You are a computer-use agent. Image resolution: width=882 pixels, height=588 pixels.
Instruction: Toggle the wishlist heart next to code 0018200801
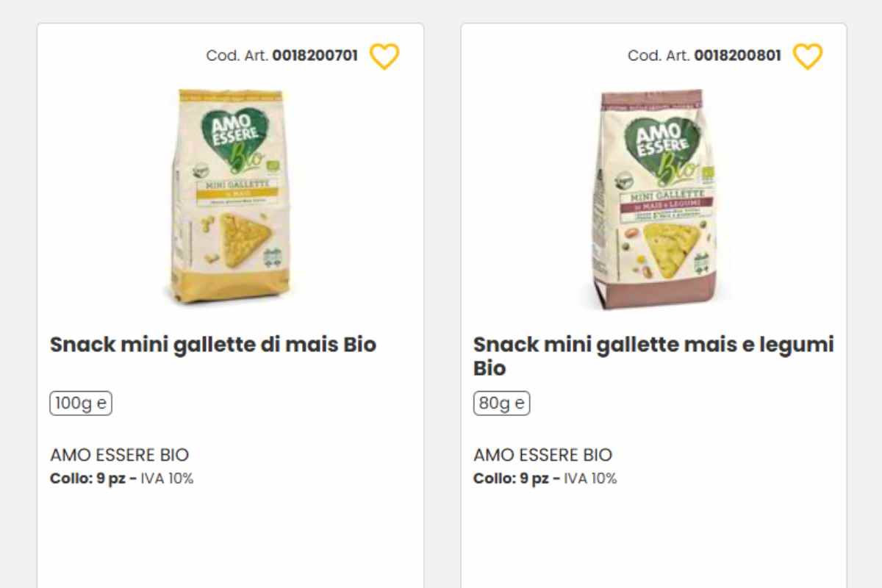point(808,55)
